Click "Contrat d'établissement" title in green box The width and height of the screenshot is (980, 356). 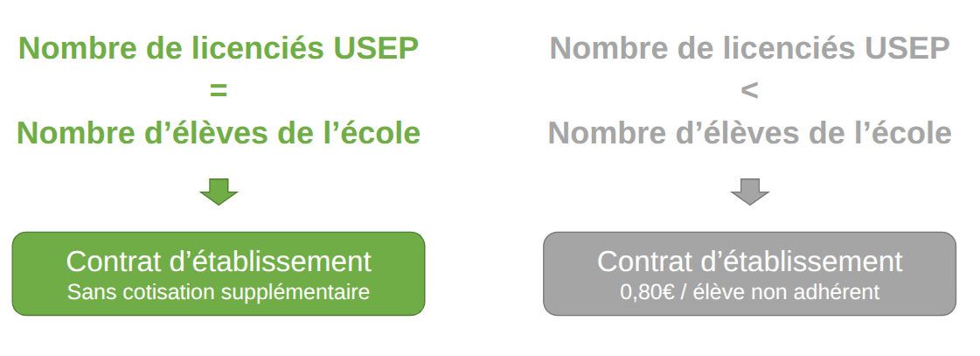[x=219, y=262]
